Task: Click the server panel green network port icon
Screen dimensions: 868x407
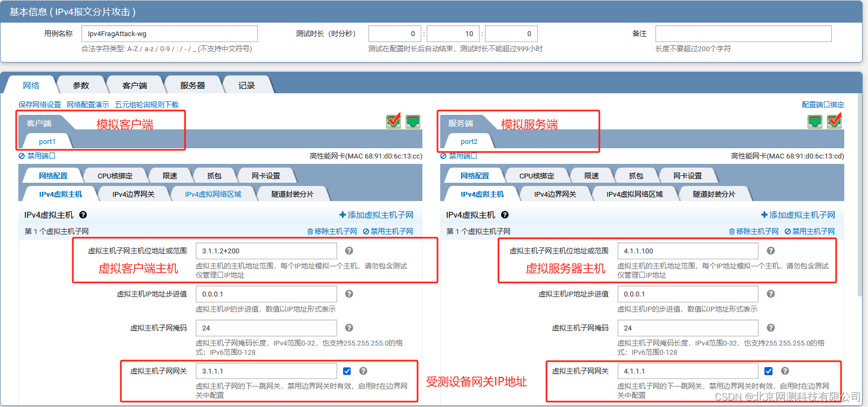Action: tap(815, 121)
